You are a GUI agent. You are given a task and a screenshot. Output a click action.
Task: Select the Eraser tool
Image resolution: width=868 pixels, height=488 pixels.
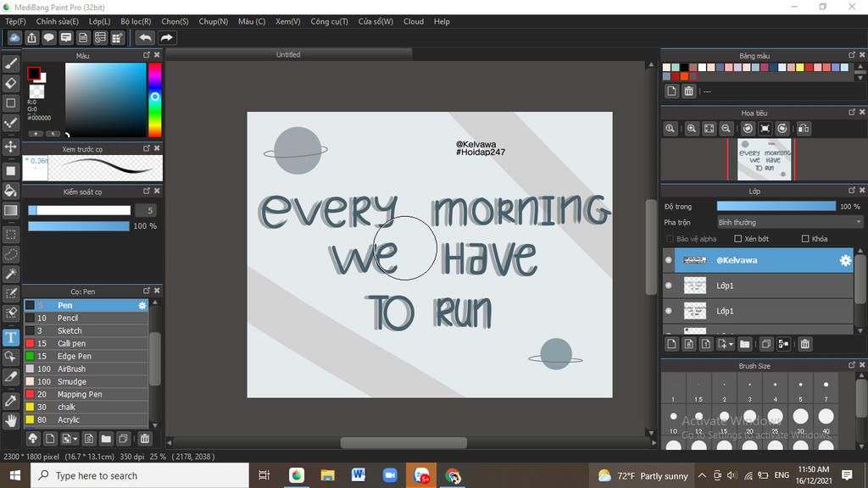click(10, 84)
